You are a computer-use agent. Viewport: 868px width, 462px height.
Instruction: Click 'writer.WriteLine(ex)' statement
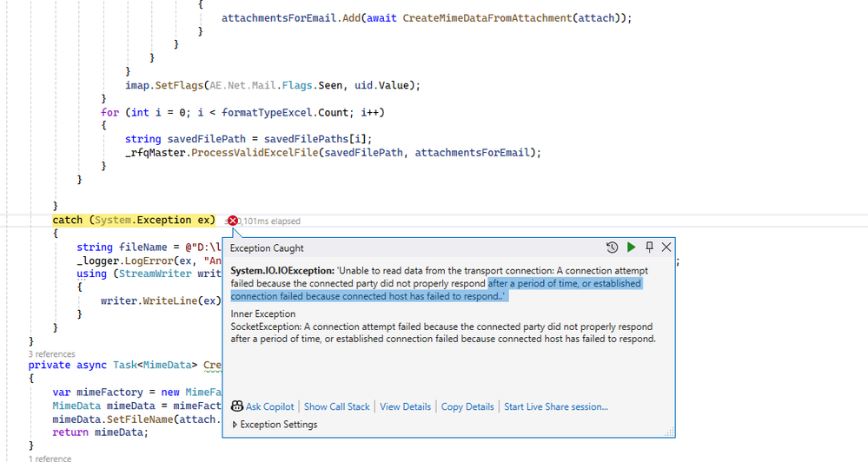point(161,300)
